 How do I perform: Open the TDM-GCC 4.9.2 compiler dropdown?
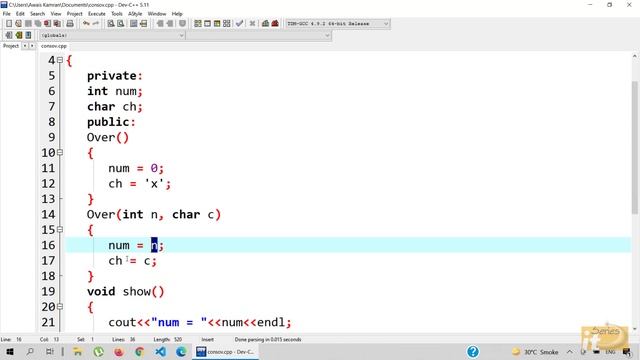click(x=337, y=24)
